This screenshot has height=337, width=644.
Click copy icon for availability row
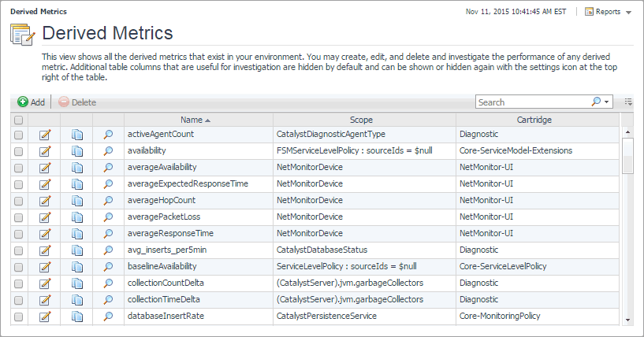pos(77,150)
